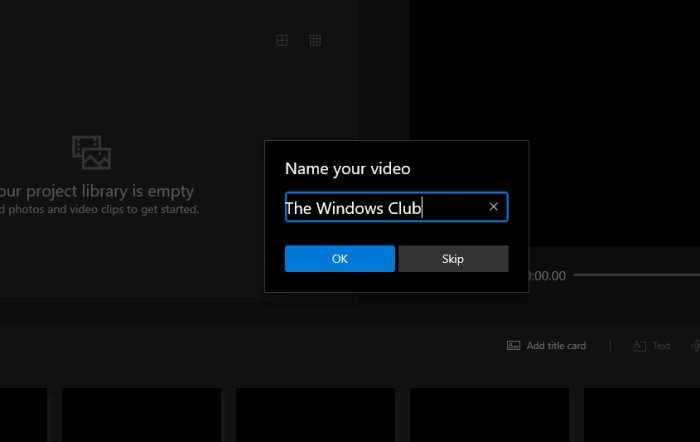Switch project library to small grid view
The image size is (700, 442).
[x=315, y=41]
